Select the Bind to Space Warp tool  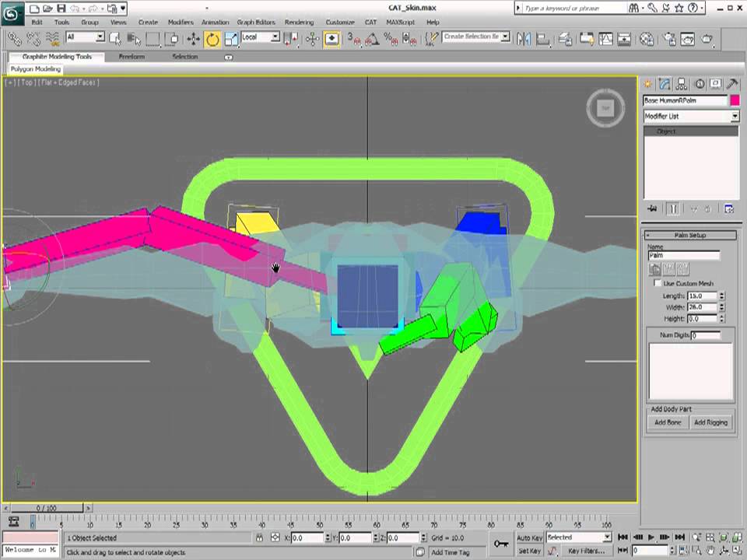[52, 39]
